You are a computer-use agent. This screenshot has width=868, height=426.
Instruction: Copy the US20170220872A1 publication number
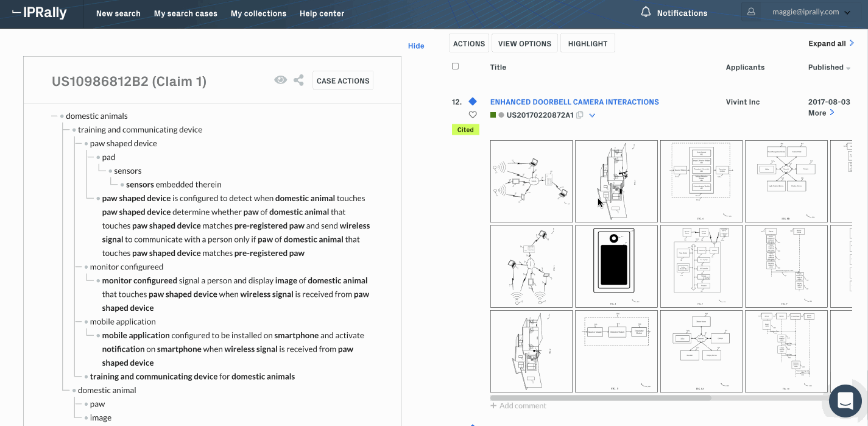click(579, 114)
